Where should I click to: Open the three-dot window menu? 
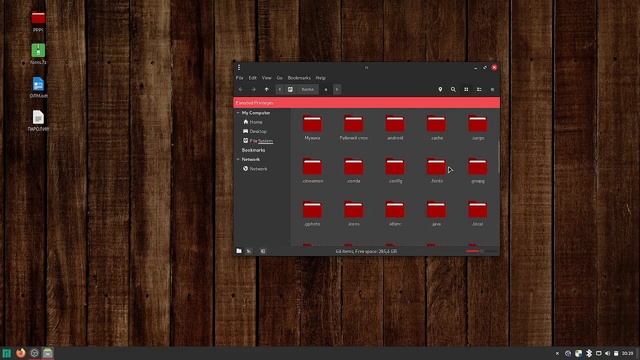tap(239, 67)
